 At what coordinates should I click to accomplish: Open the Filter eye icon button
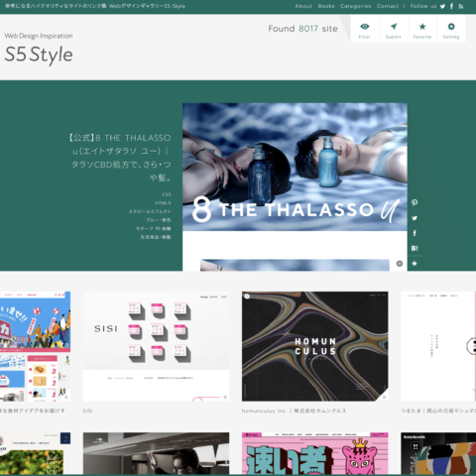tap(365, 30)
